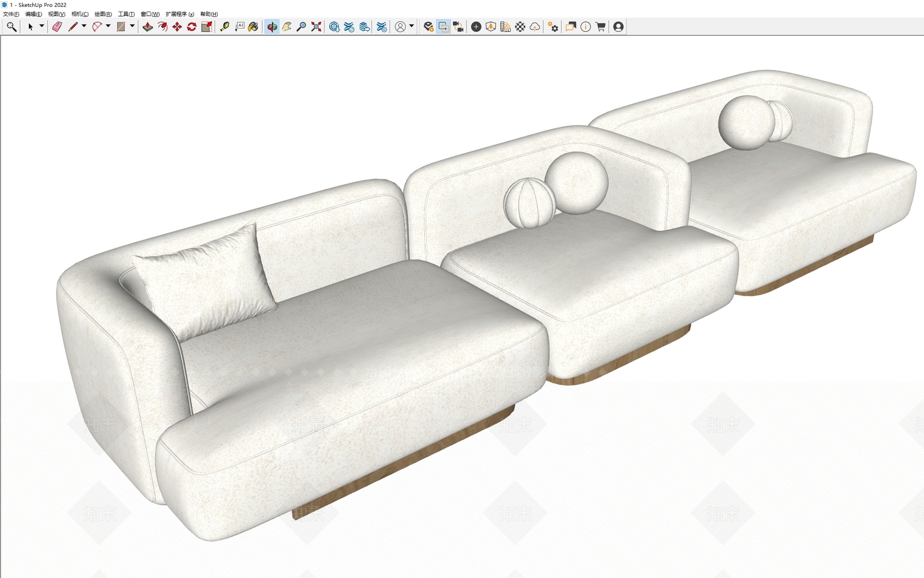Expand the user sign-in dropdown arrow
Image resolution: width=924 pixels, height=578 pixels.
(x=411, y=26)
